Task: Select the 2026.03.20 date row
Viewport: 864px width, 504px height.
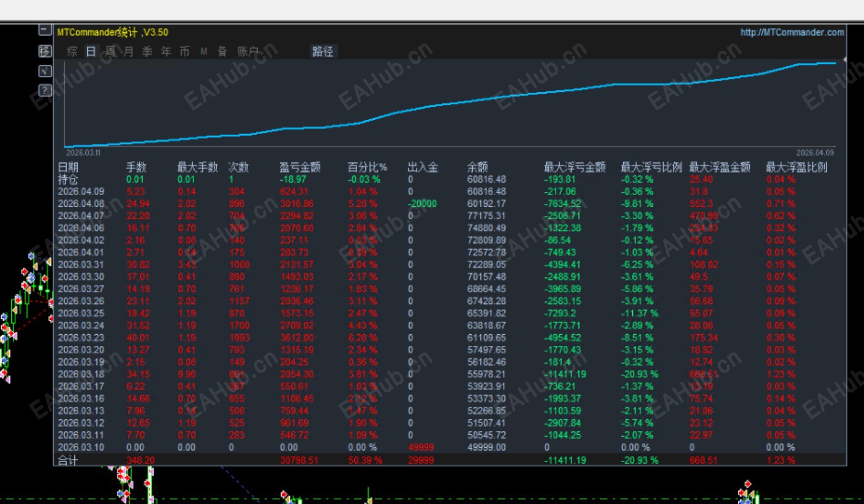Action: 81,350
